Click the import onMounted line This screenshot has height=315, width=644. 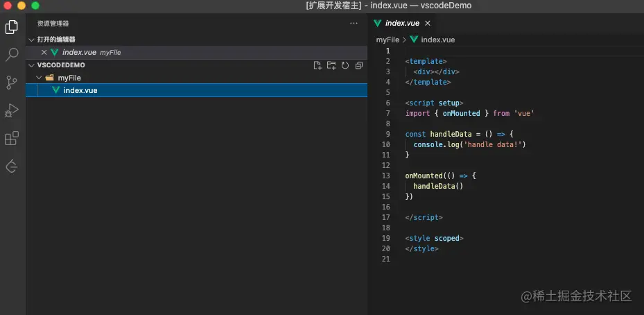[469, 113]
